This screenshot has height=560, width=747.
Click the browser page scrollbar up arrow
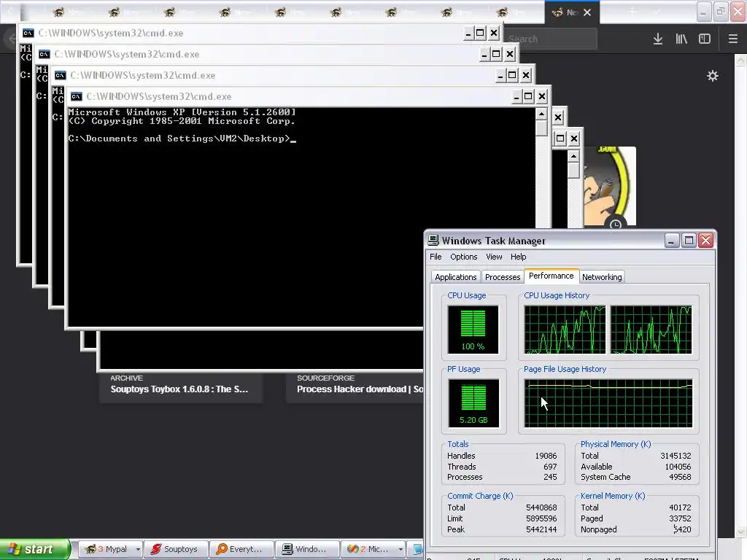tap(740, 60)
